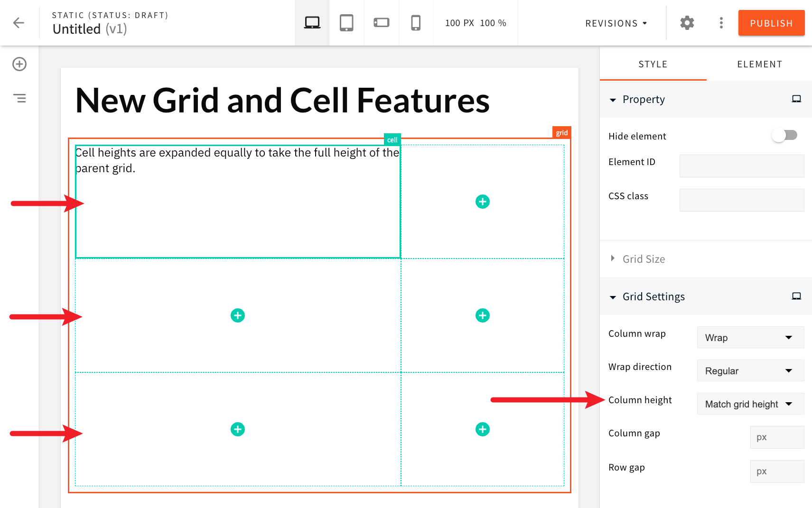Open the Column wrap dropdown
Screen dimensions: 812x508
750,337
